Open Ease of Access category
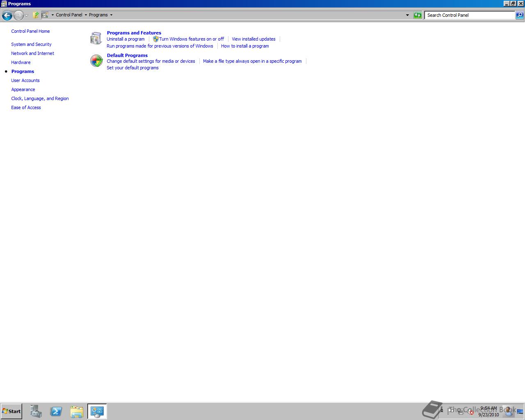This screenshot has height=420, width=525. point(26,107)
